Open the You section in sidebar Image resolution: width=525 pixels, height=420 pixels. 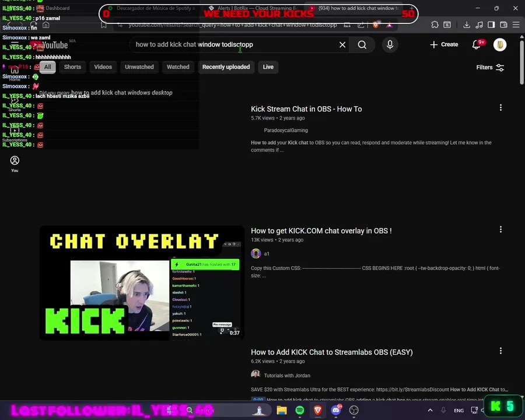(x=15, y=164)
